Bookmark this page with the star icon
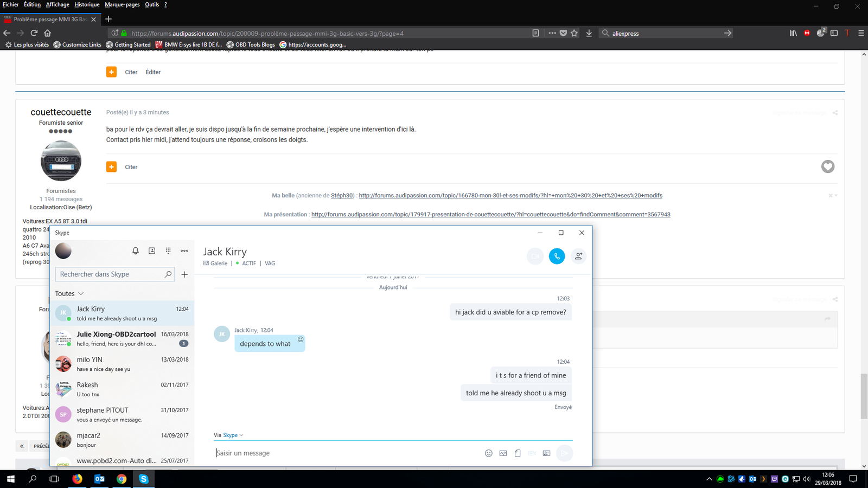The width and height of the screenshot is (868, 488). pyautogui.click(x=575, y=33)
